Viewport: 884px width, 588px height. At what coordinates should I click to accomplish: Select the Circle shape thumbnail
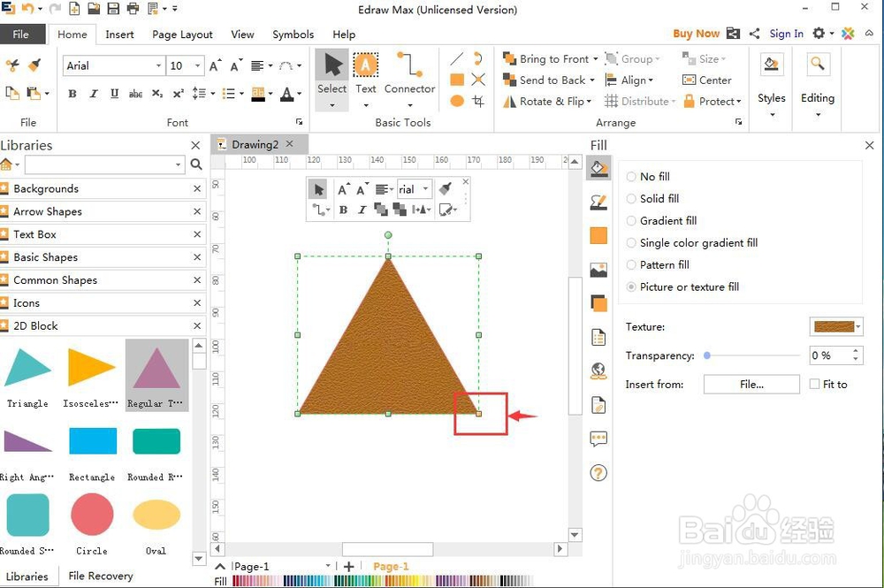(92, 514)
